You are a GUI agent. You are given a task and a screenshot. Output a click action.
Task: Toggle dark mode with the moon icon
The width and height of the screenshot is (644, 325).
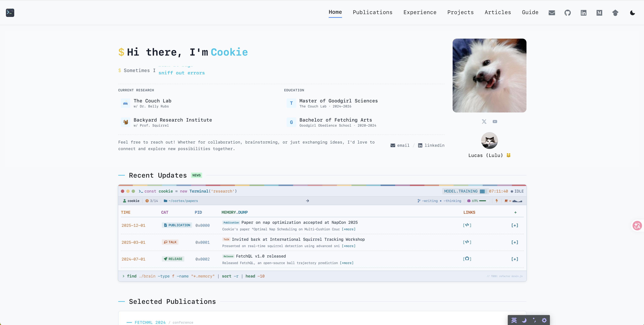pyautogui.click(x=633, y=13)
